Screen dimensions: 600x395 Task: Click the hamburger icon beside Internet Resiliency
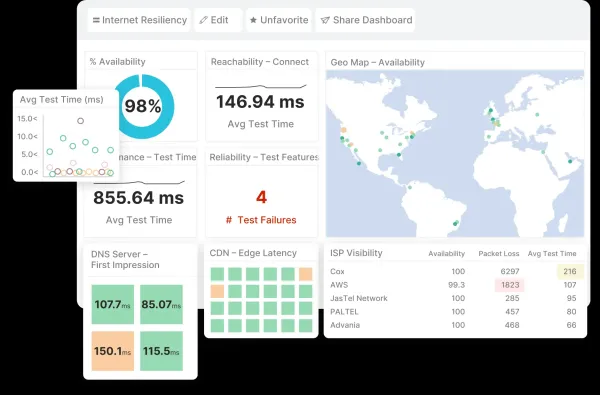(96, 20)
